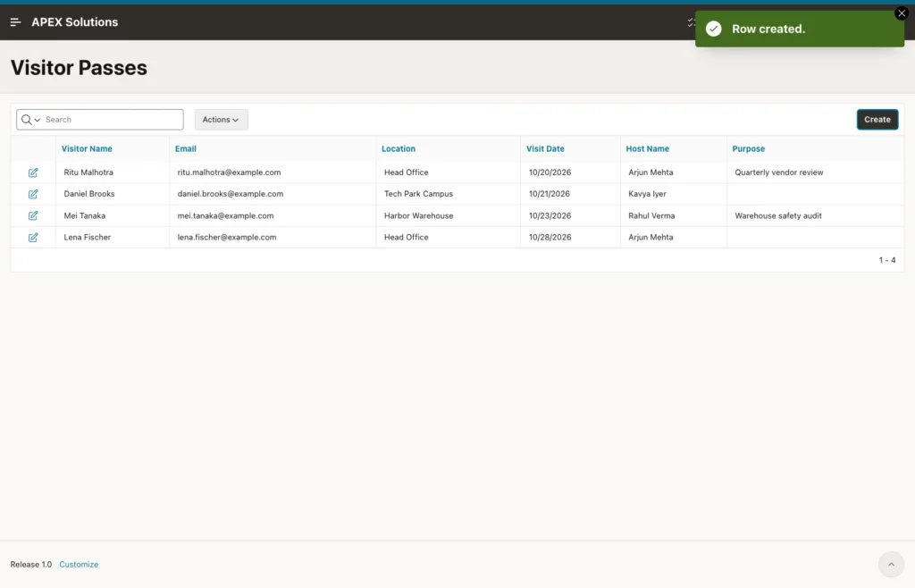Click the Purpose column header
The image size is (915, 588).
point(748,148)
